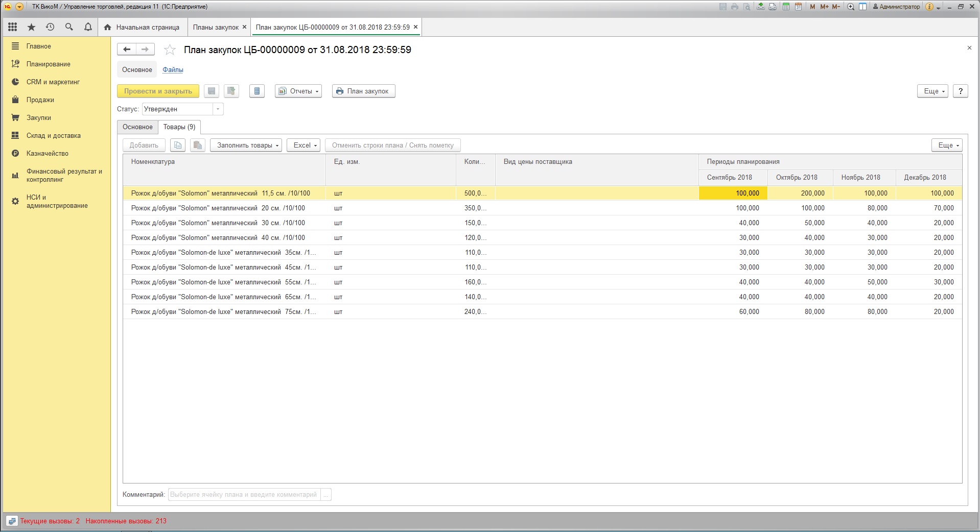The width and height of the screenshot is (980, 532).
Task: Open the Файлы link
Action: pyautogui.click(x=173, y=70)
